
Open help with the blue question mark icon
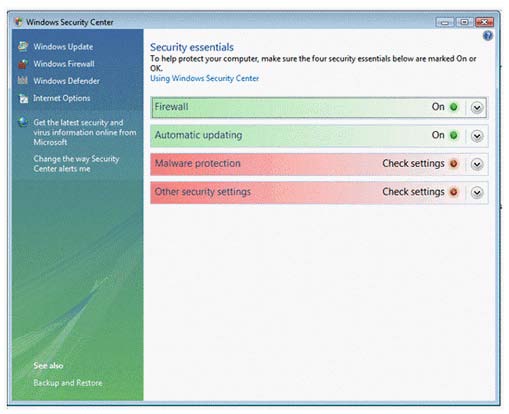488,36
